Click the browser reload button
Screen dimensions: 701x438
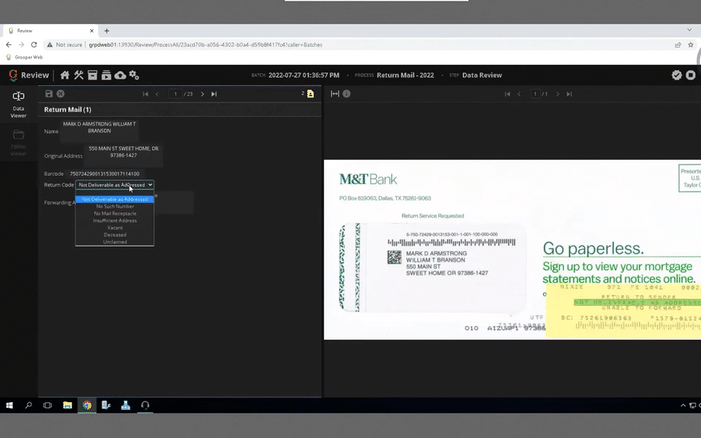coord(34,45)
